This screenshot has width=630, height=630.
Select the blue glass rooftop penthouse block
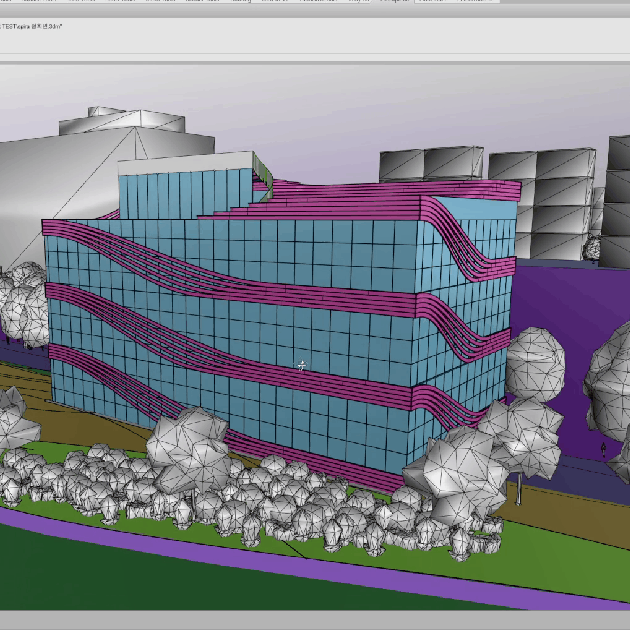point(180,191)
